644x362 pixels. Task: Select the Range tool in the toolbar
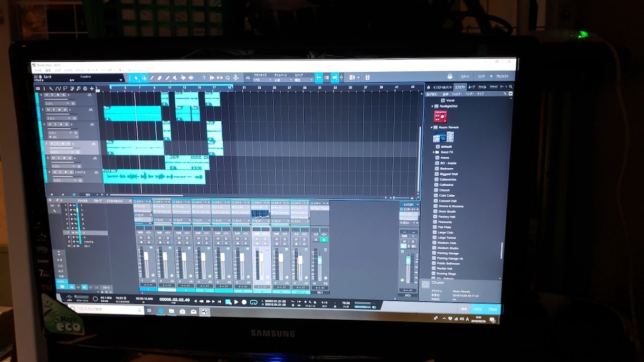tap(144, 78)
